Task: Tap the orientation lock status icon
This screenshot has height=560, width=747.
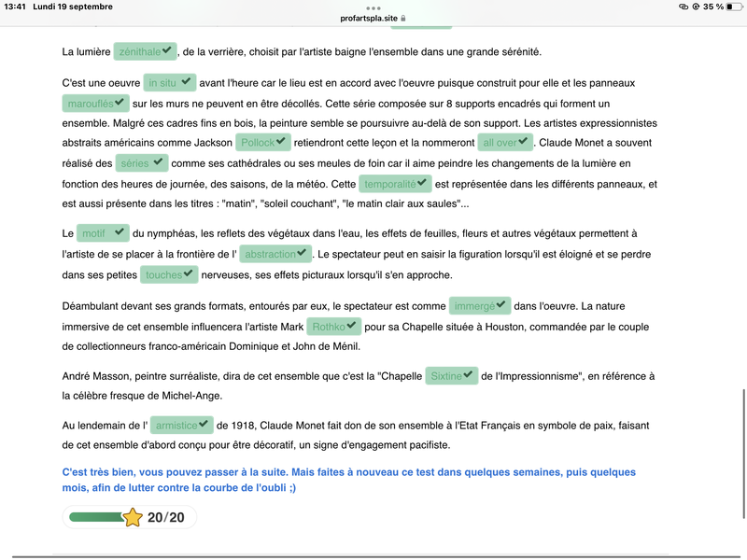Action: click(696, 7)
